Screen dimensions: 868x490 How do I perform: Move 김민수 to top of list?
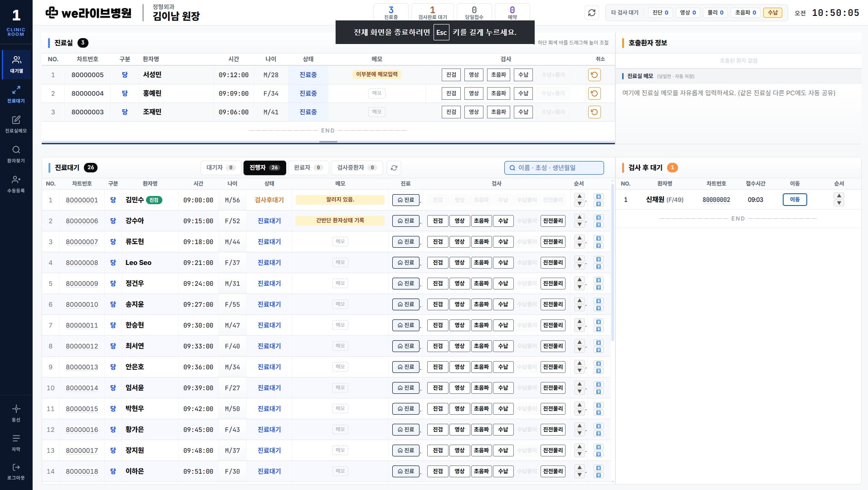click(x=599, y=196)
